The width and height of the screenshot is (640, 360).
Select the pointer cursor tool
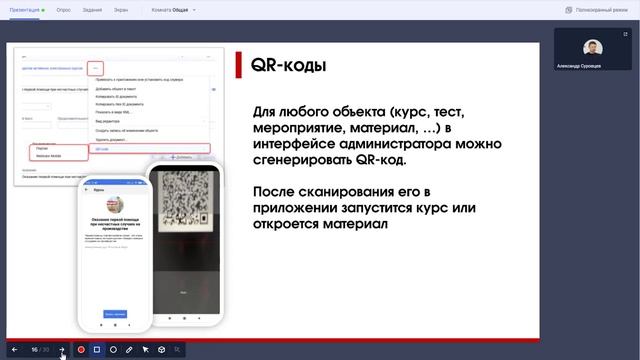click(x=145, y=349)
